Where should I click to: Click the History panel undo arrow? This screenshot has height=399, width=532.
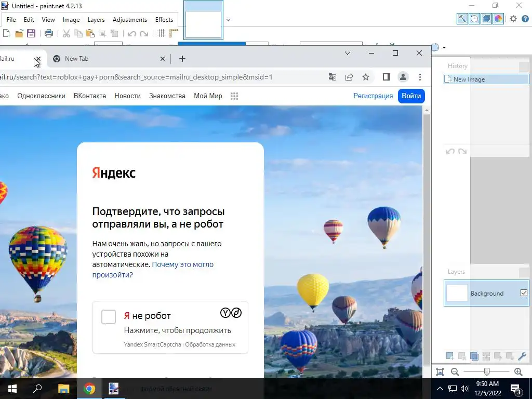pos(450,151)
